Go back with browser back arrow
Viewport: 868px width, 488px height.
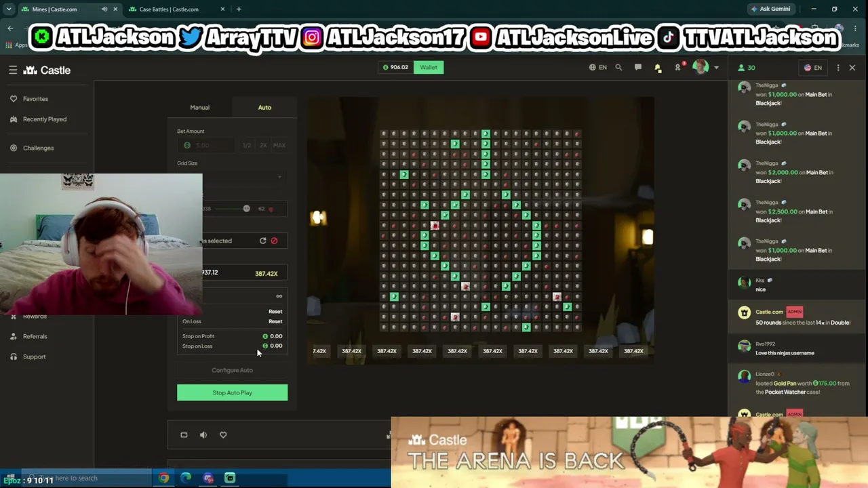[x=10, y=28]
